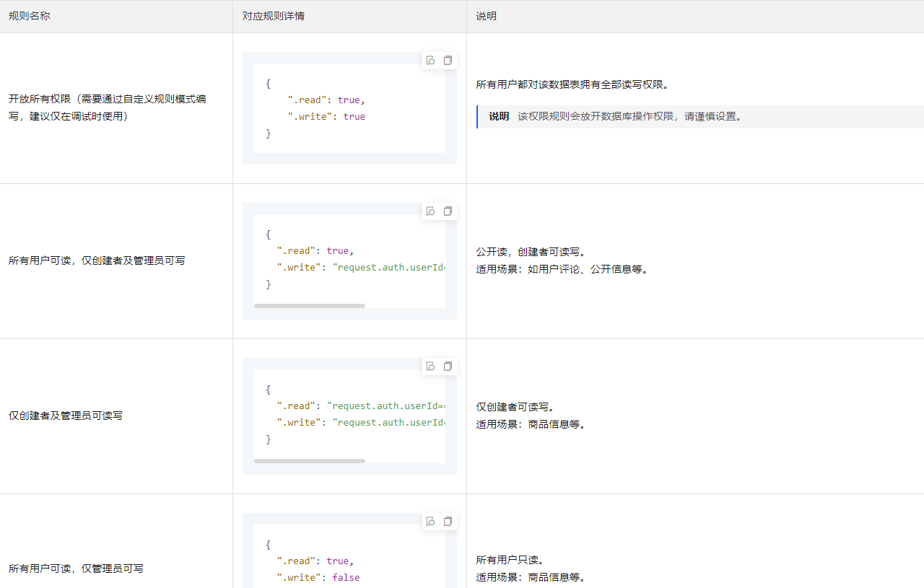Click ".write": true line in first code block
The width and height of the screenshot is (924, 588).
[326, 116]
